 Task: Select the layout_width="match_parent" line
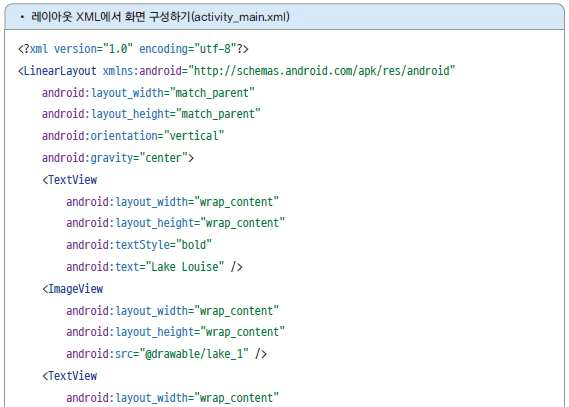tap(148, 93)
